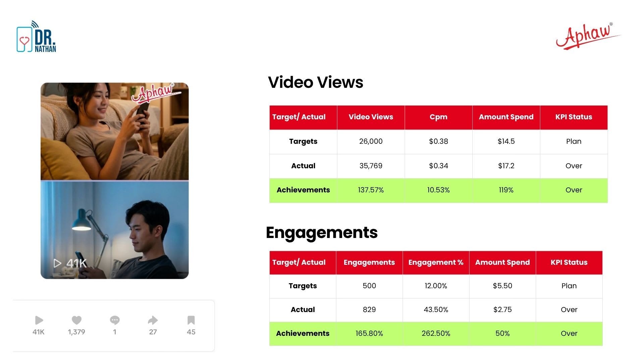The image size is (644, 362).
Task: Select the $14.5 target spend cell
Action: click(506, 141)
